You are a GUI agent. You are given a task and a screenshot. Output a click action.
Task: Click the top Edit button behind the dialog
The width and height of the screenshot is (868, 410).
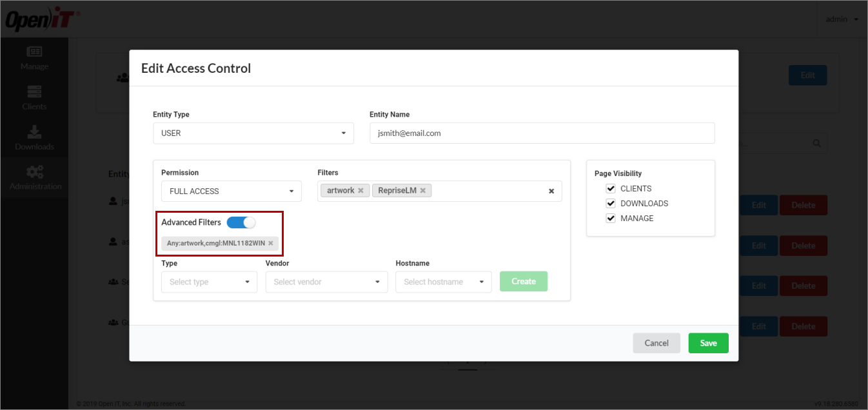tap(807, 75)
